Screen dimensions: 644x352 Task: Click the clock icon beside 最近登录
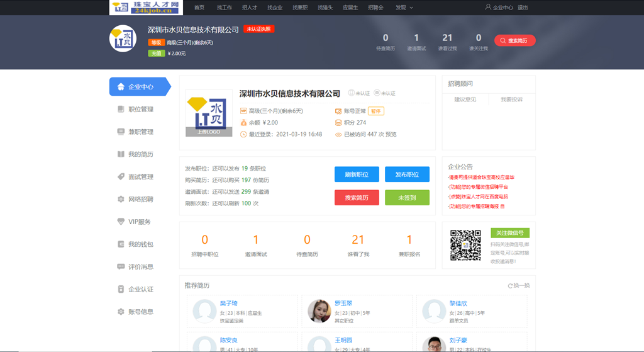(x=243, y=135)
